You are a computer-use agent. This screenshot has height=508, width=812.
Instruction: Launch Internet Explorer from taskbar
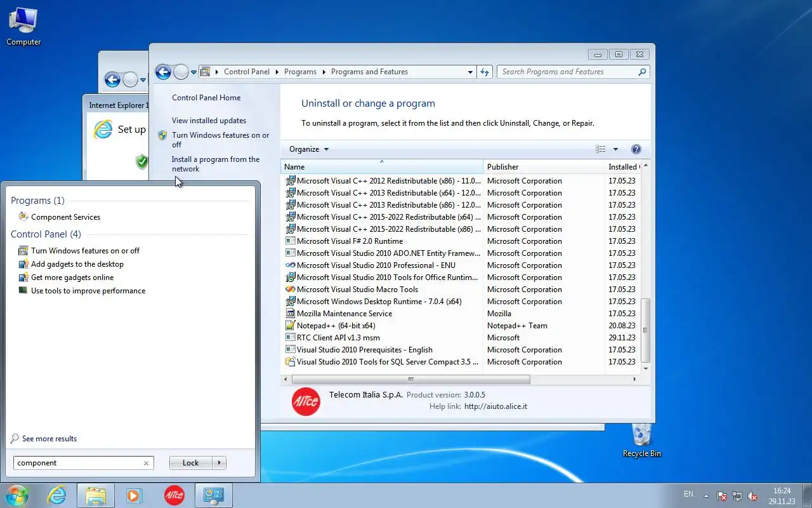57,495
